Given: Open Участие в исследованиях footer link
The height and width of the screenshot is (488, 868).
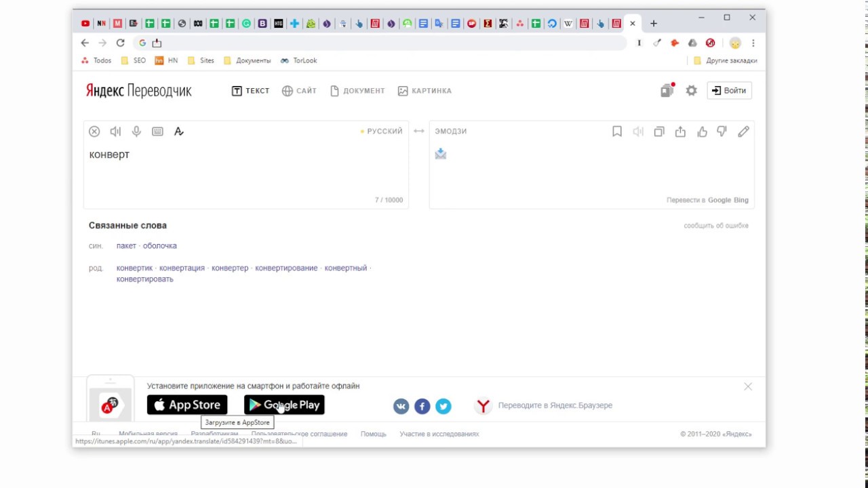Looking at the screenshot, I should (439, 434).
